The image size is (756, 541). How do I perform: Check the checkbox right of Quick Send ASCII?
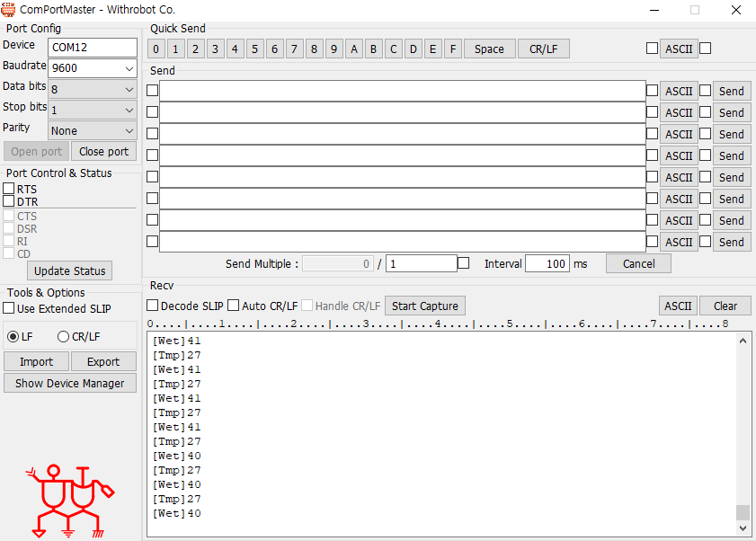tap(706, 49)
